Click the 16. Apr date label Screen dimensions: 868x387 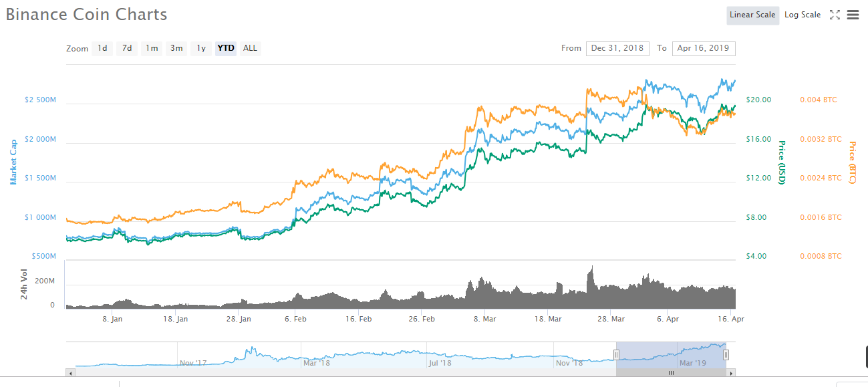tap(732, 319)
